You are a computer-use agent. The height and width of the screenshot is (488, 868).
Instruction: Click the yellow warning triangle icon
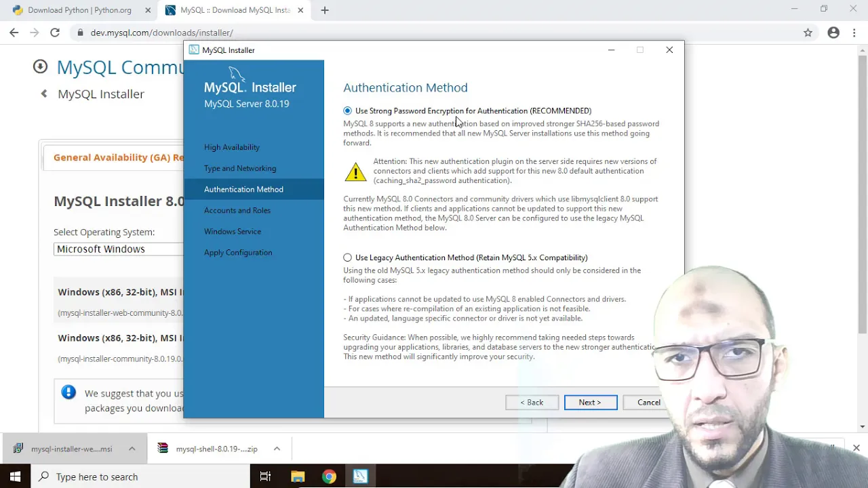(x=355, y=172)
